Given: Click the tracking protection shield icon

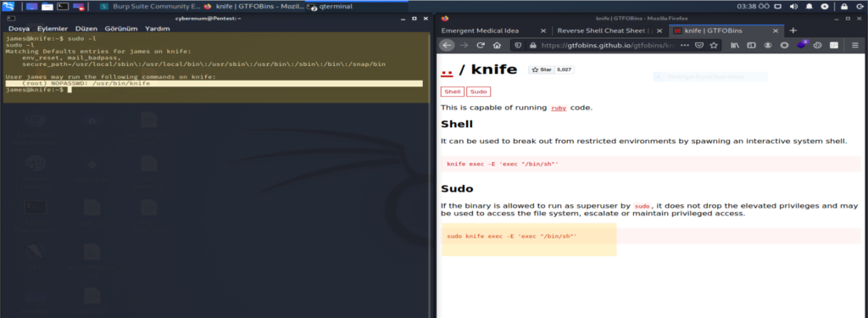Looking at the screenshot, I should pos(518,45).
